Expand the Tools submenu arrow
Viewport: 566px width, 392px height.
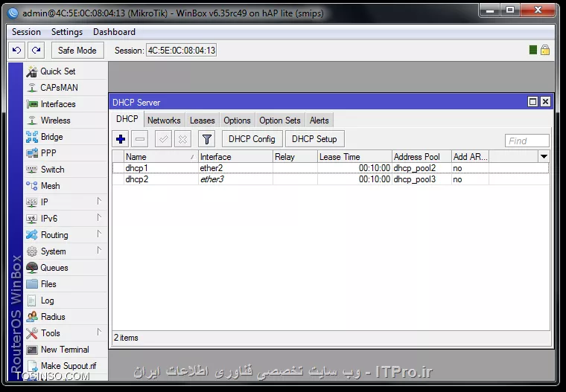click(x=99, y=332)
